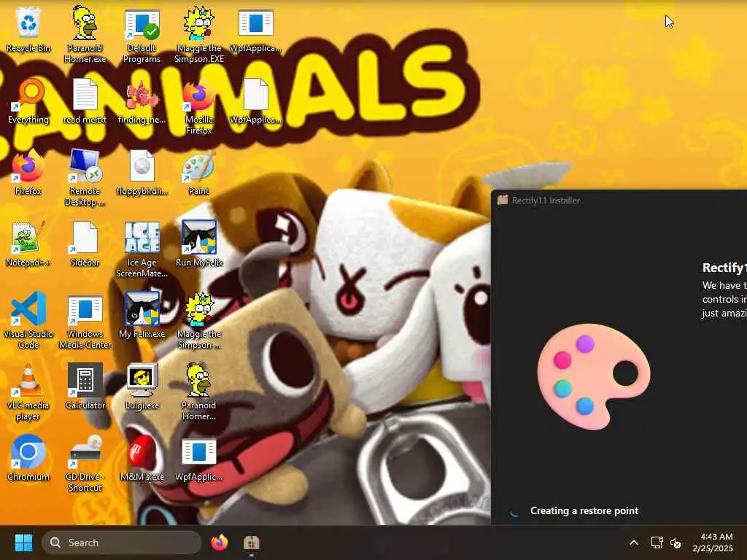The height and width of the screenshot is (560, 747).
Task: Open the Firefox shortcut in the third row
Action: coord(28,172)
